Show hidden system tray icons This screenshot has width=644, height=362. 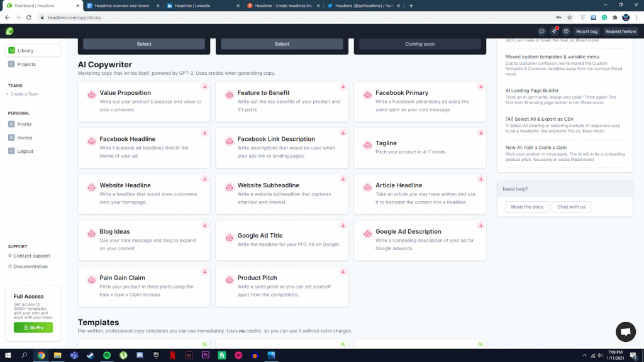[x=584, y=356]
